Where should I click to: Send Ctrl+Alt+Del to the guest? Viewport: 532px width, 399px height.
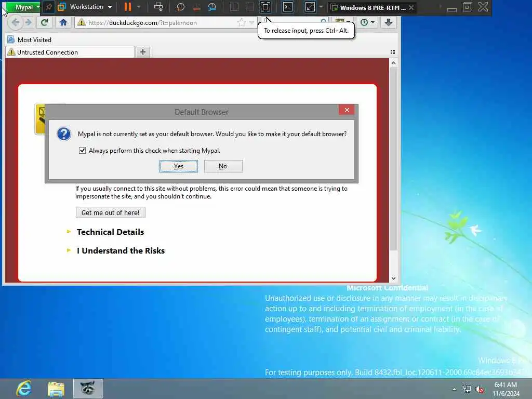(x=158, y=7)
